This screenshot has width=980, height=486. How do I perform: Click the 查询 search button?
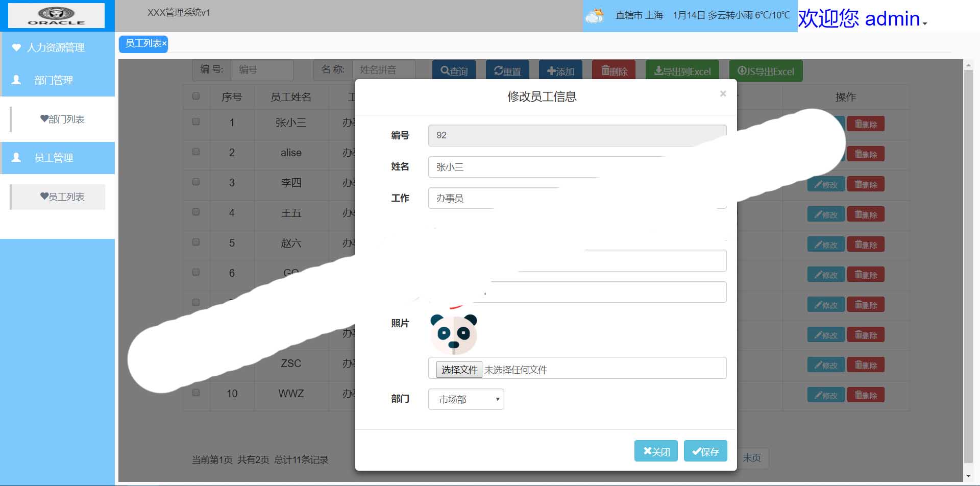[x=454, y=71]
